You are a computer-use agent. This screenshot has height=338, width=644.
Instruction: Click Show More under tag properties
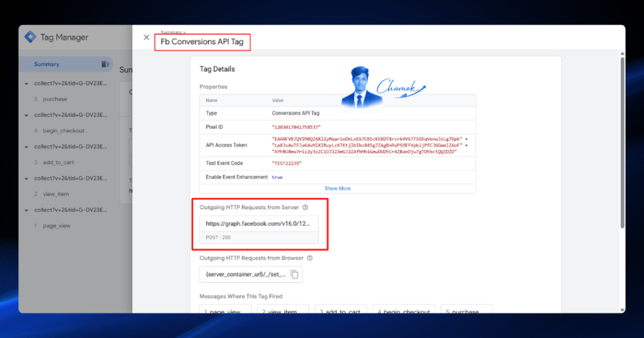[338, 188]
